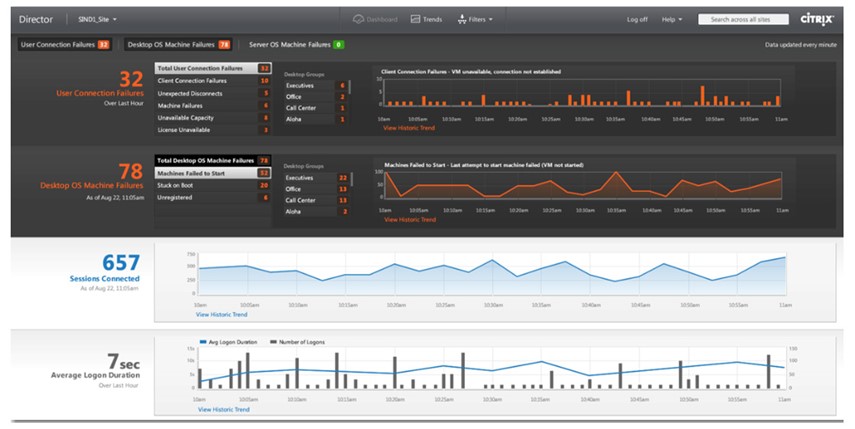The height and width of the screenshot is (429, 855).
Task: Click Data updated every minute text
Action: pyautogui.click(x=800, y=45)
